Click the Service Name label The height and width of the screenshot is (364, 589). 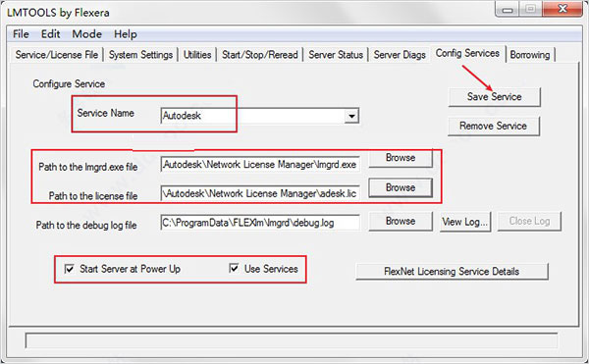tap(106, 113)
